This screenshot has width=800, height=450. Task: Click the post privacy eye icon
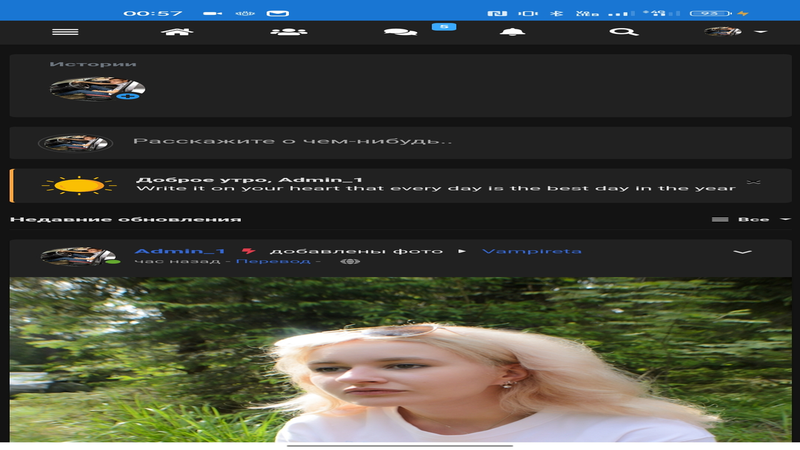click(350, 261)
